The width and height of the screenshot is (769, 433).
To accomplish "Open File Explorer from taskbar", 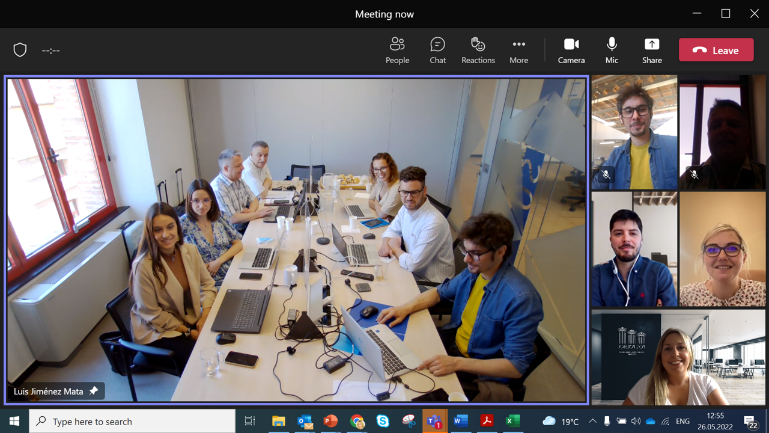I will (279, 421).
